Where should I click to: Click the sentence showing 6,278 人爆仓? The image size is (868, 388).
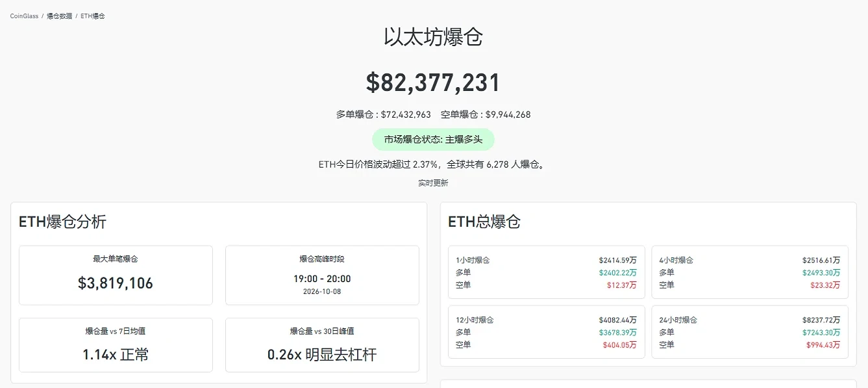pos(433,164)
